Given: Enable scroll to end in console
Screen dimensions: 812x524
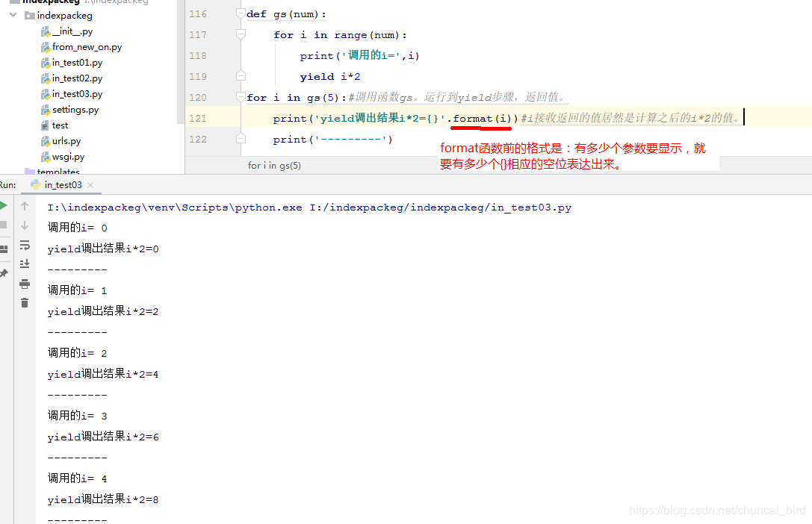Looking at the screenshot, I should [25, 263].
